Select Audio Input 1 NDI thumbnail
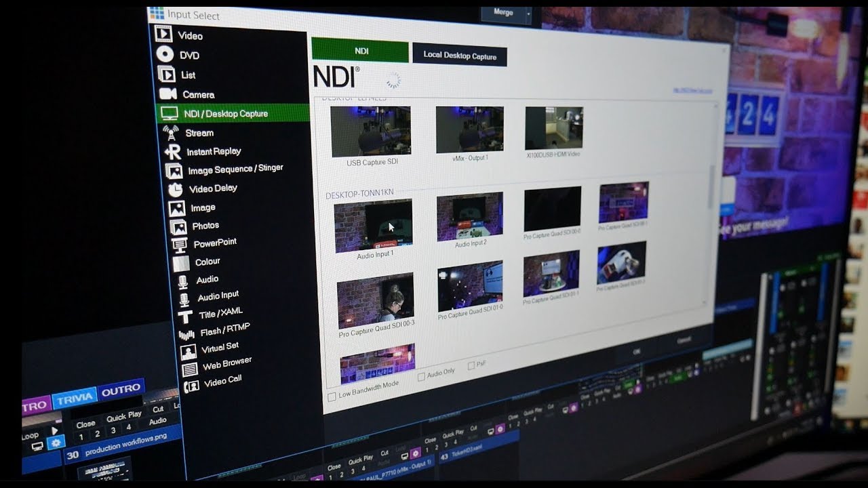 tap(374, 226)
